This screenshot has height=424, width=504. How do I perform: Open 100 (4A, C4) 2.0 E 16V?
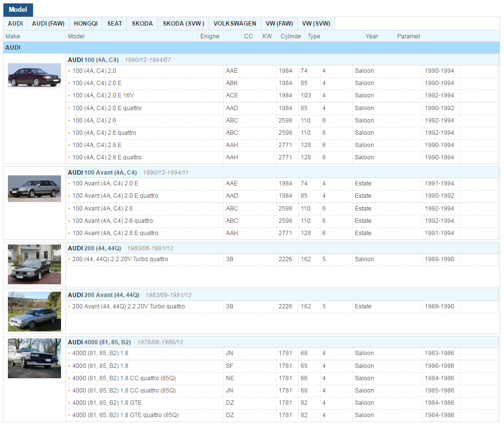[103, 95]
